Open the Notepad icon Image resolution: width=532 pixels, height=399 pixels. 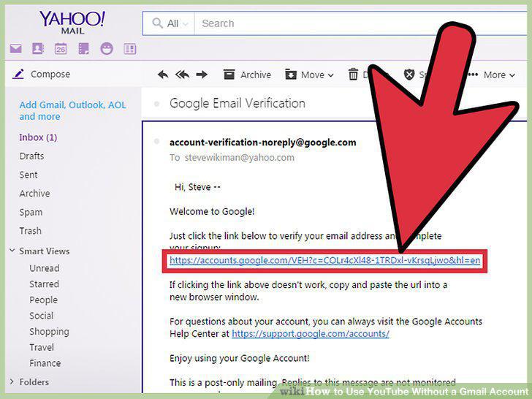83,49
